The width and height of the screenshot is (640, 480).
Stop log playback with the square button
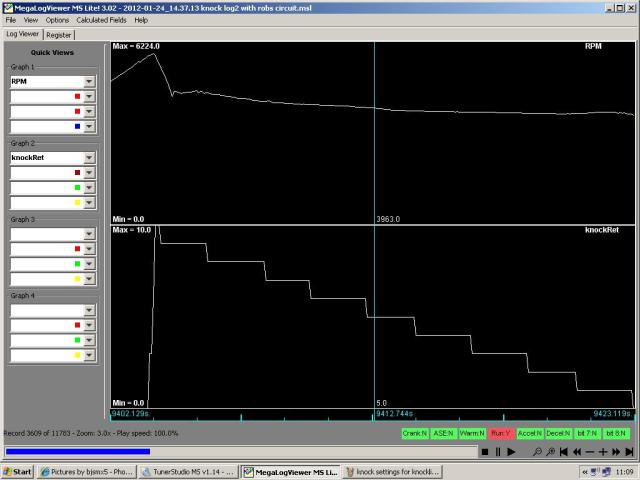click(x=485, y=451)
